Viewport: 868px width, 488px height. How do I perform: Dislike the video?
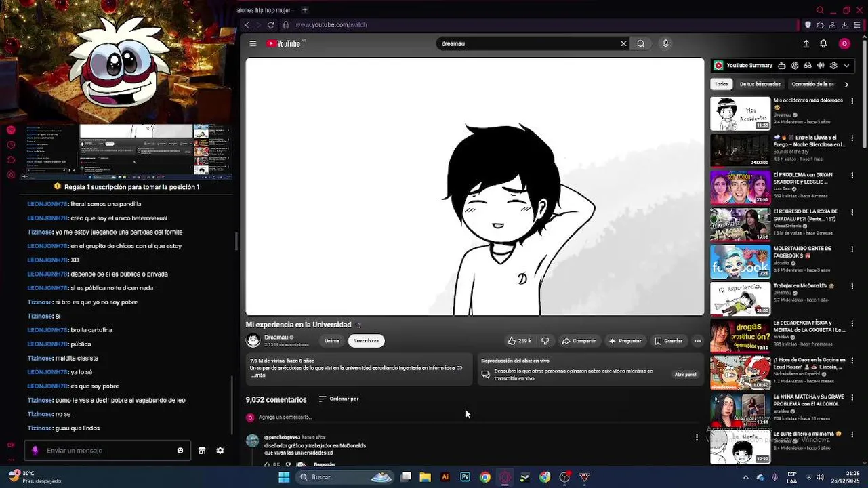click(x=545, y=341)
